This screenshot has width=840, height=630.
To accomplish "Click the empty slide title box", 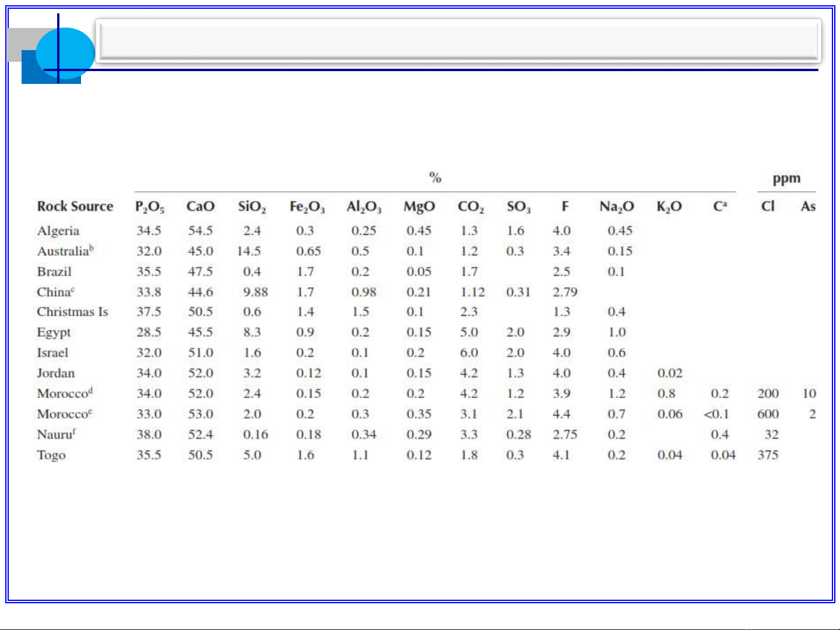I will point(458,41).
